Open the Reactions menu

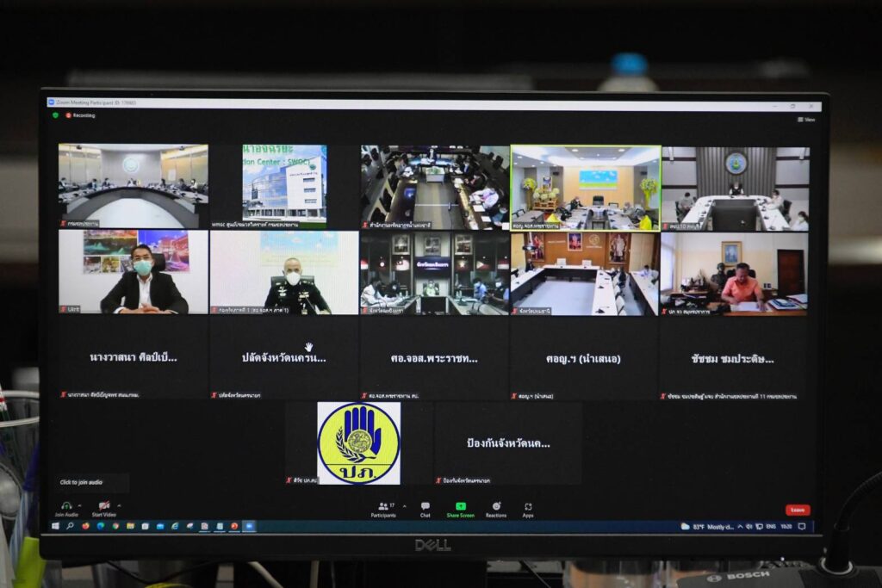[496, 507]
